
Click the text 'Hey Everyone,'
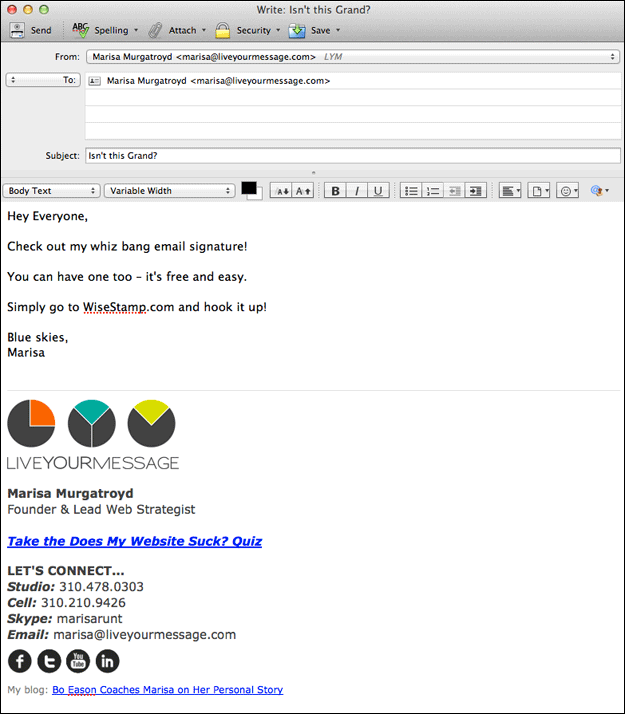coord(47,216)
